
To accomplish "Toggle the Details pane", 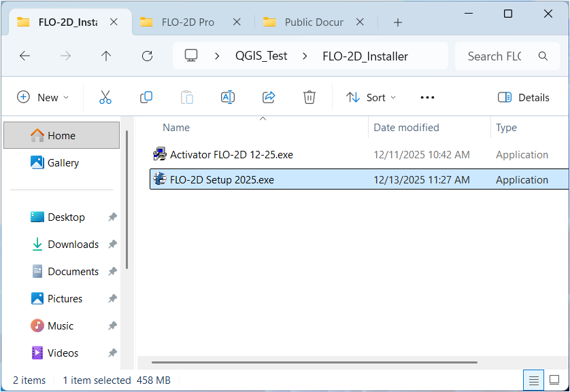I will point(524,97).
